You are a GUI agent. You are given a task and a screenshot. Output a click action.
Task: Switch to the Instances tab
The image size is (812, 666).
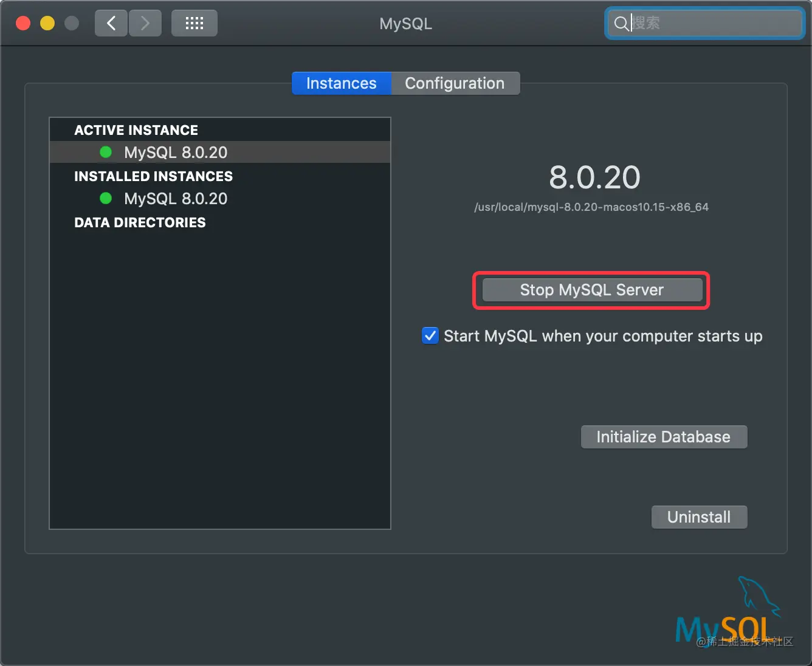coord(342,83)
